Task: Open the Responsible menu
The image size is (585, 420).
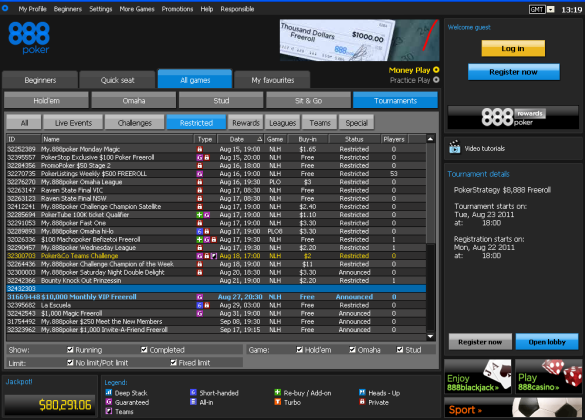Action: (237, 9)
